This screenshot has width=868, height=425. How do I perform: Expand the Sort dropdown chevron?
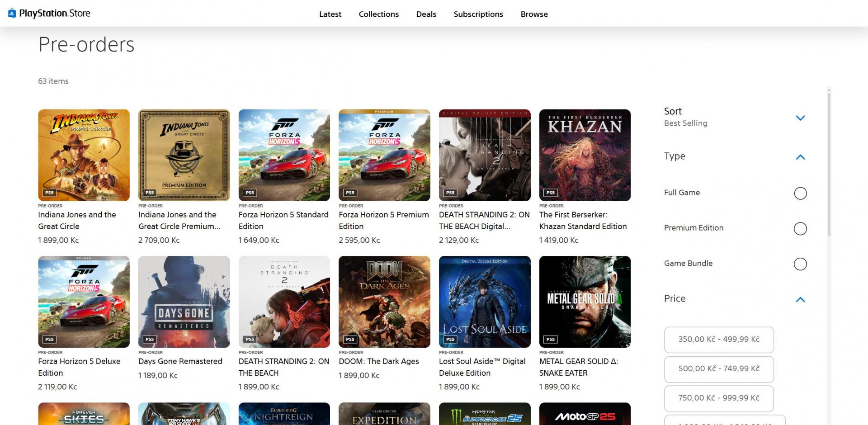click(x=800, y=118)
